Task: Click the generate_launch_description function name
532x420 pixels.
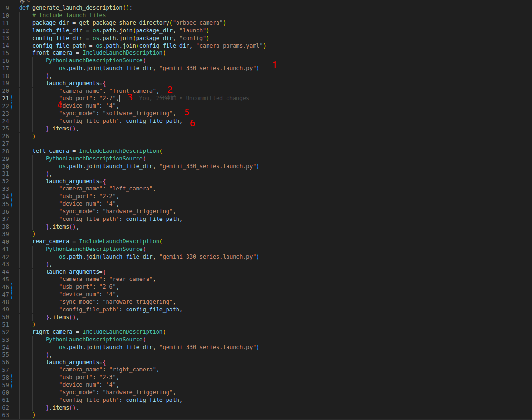Action: point(76,8)
